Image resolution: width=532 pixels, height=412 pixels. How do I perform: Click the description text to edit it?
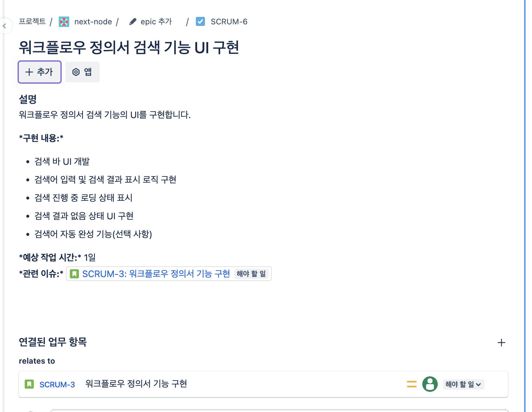(105, 115)
